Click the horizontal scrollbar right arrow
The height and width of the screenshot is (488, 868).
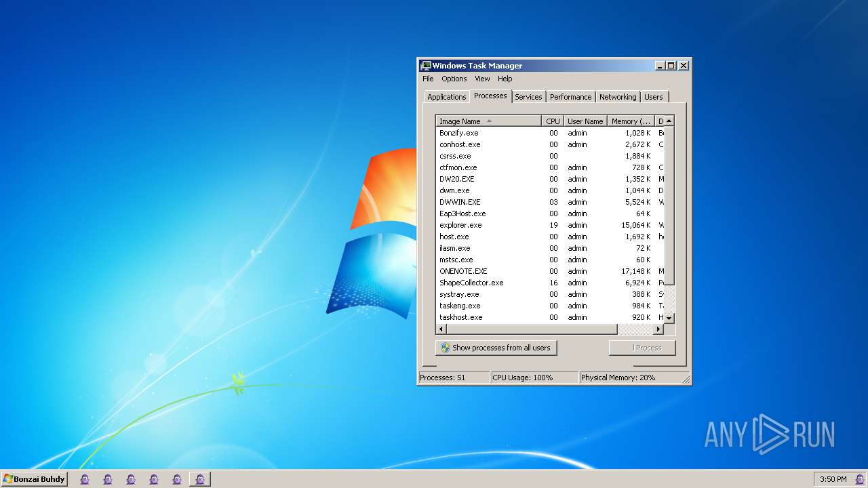(658, 329)
